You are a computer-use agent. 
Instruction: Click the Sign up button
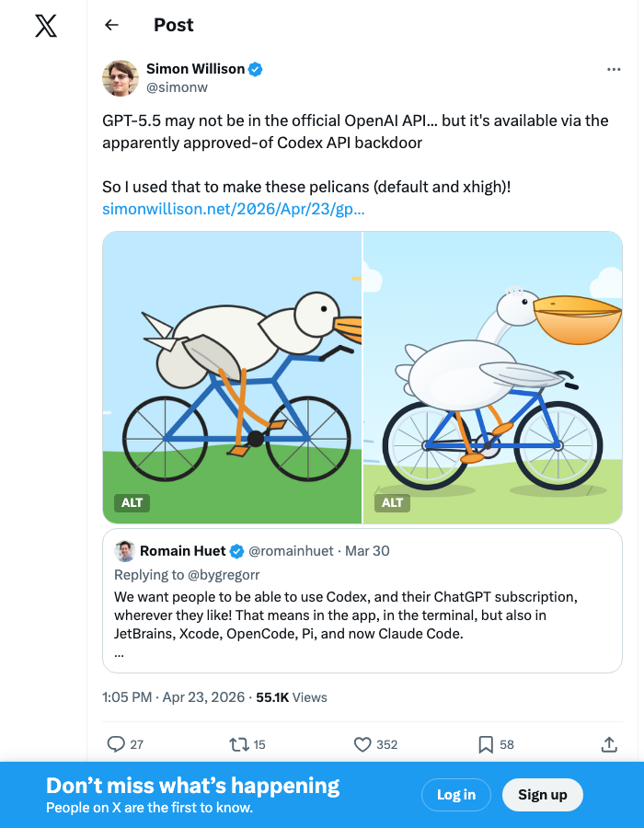coord(543,795)
